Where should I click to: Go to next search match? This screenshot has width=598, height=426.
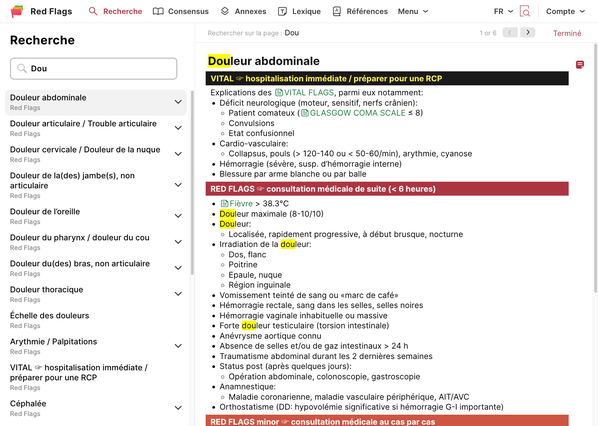click(x=528, y=33)
